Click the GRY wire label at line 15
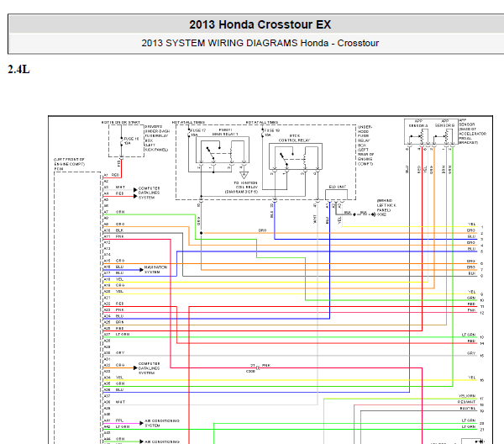Screen dimensions: 504x444 (471, 353)
